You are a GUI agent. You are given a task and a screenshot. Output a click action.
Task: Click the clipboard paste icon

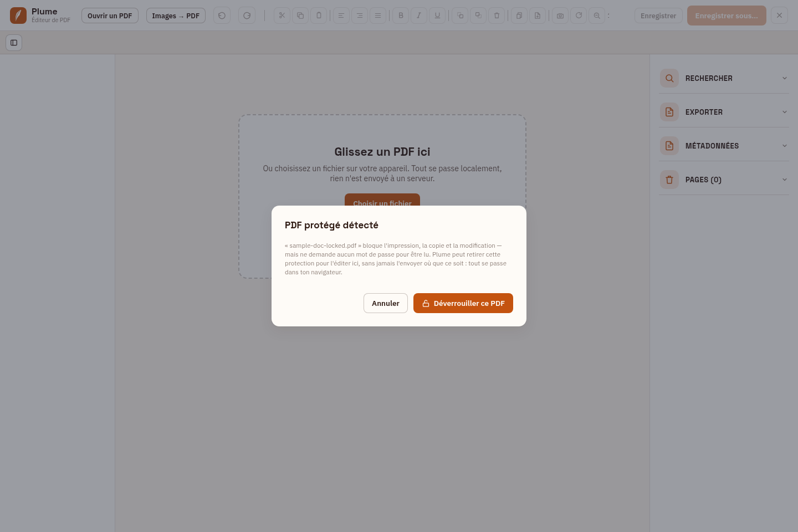[319, 16]
